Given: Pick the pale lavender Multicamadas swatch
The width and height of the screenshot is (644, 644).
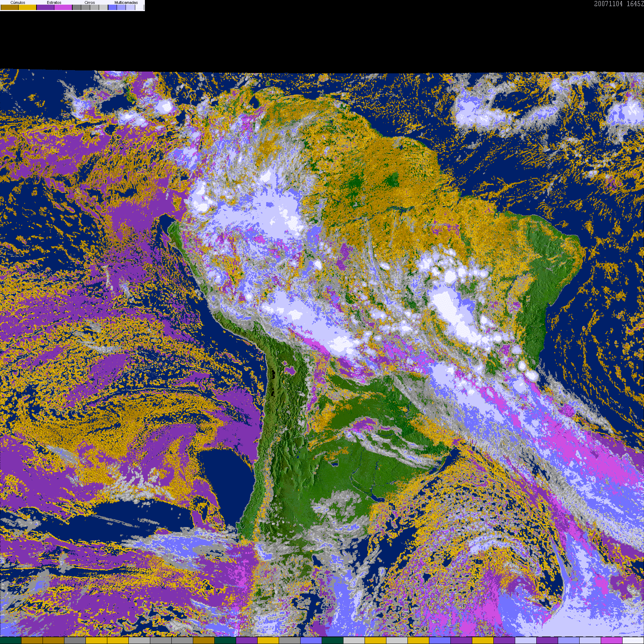Looking at the screenshot, I should pos(130,7).
